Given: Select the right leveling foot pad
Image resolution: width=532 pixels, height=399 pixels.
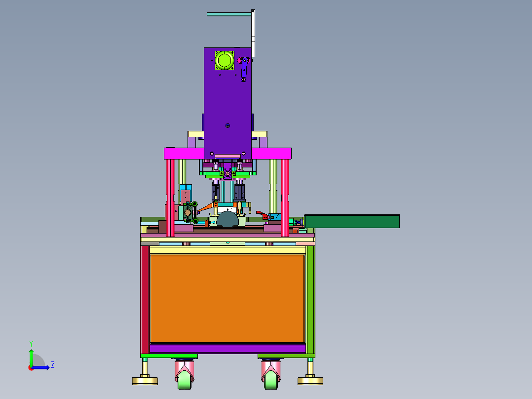Looking at the screenshot, I should click(x=310, y=381).
